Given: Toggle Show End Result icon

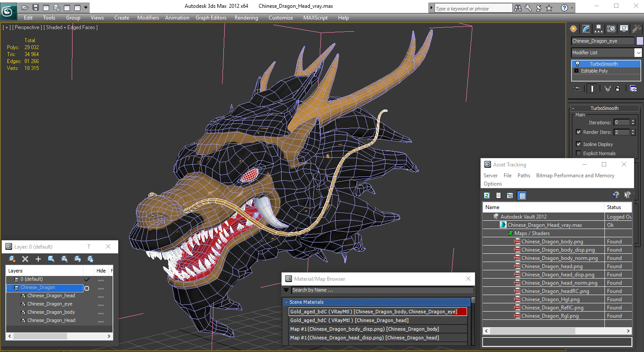Looking at the screenshot, I should [592, 88].
